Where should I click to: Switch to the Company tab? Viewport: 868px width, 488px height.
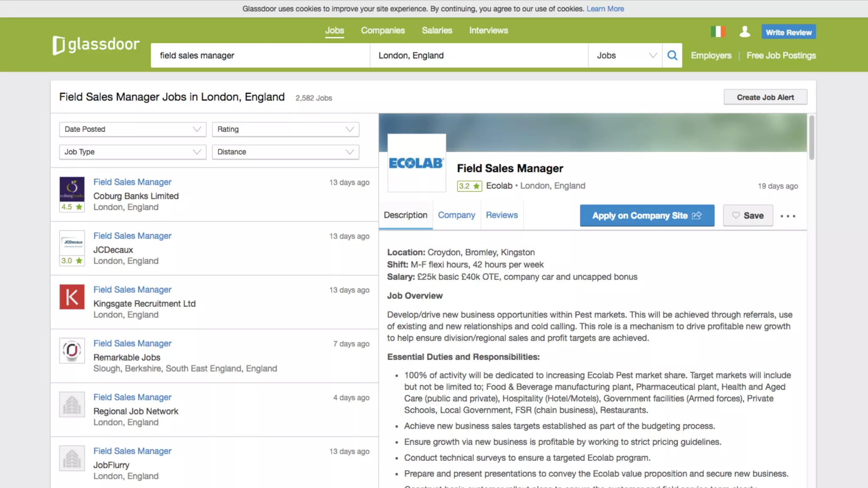456,215
